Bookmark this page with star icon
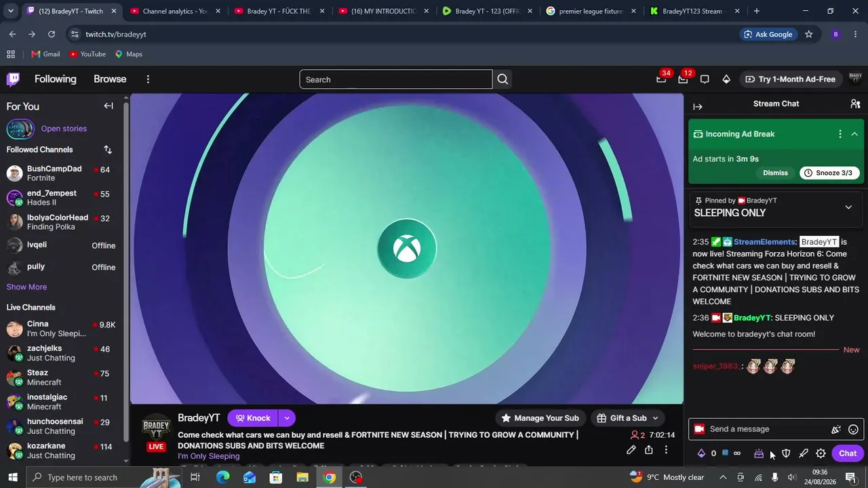Viewport: 868px width, 488px height. [x=808, y=34]
